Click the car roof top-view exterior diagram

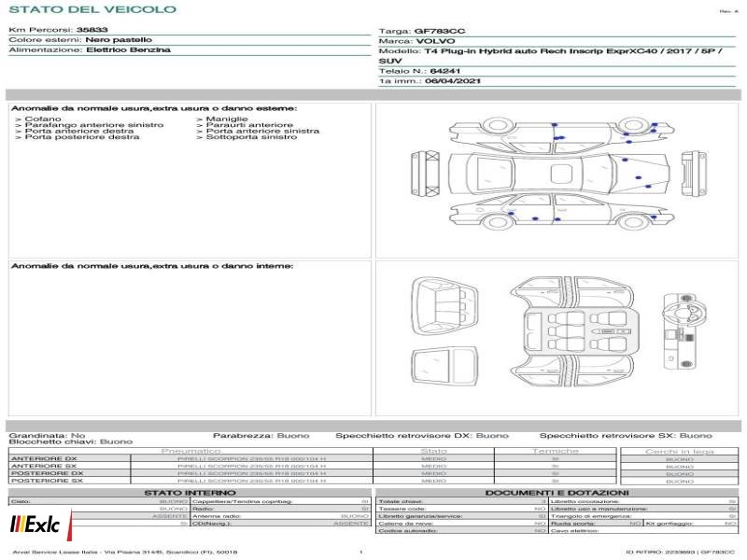[559, 174]
